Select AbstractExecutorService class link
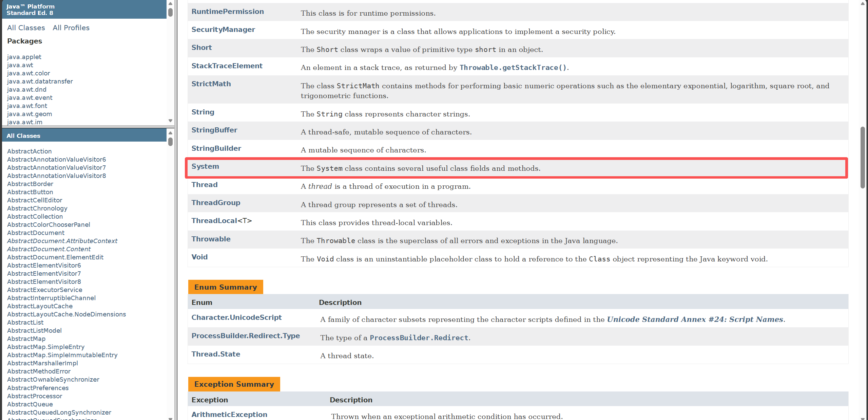 pos(45,290)
